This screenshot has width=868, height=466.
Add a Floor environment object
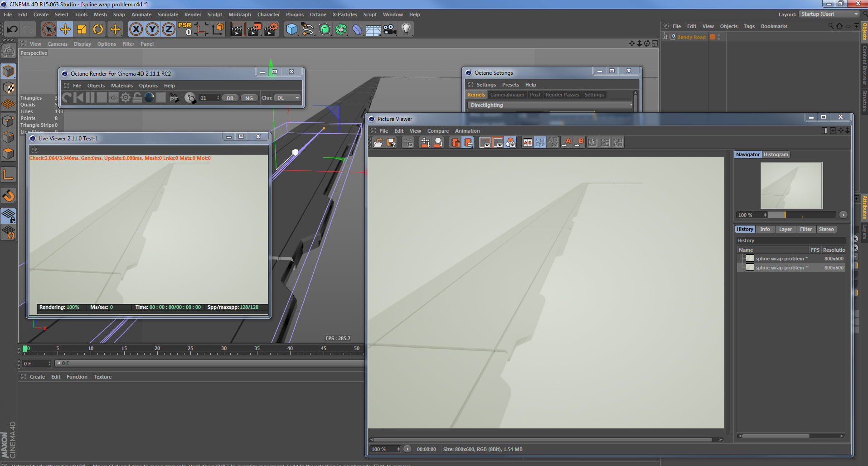point(373,29)
